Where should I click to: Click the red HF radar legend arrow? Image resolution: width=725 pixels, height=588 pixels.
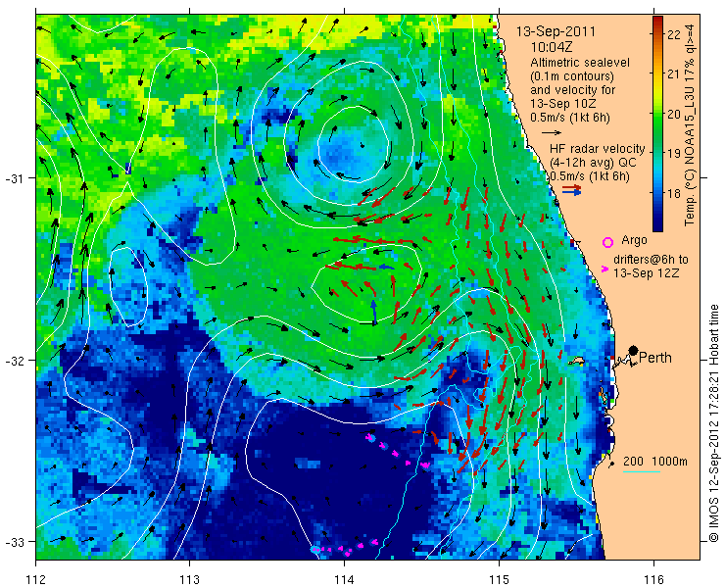pyautogui.click(x=572, y=187)
